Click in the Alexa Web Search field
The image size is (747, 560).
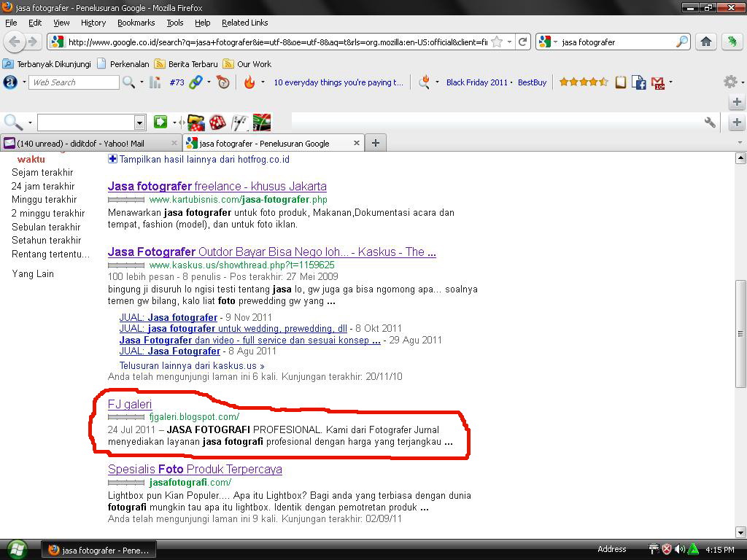click(x=74, y=82)
